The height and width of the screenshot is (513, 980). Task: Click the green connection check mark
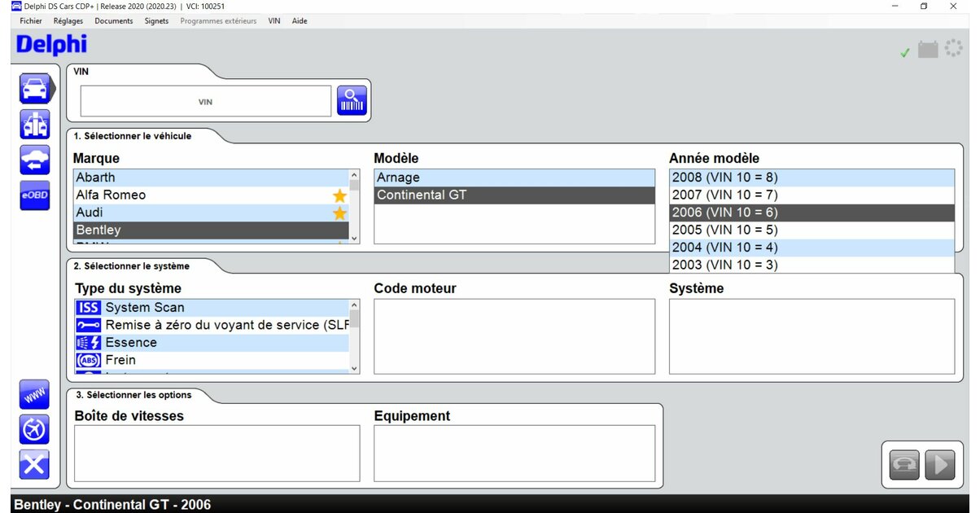click(905, 52)
